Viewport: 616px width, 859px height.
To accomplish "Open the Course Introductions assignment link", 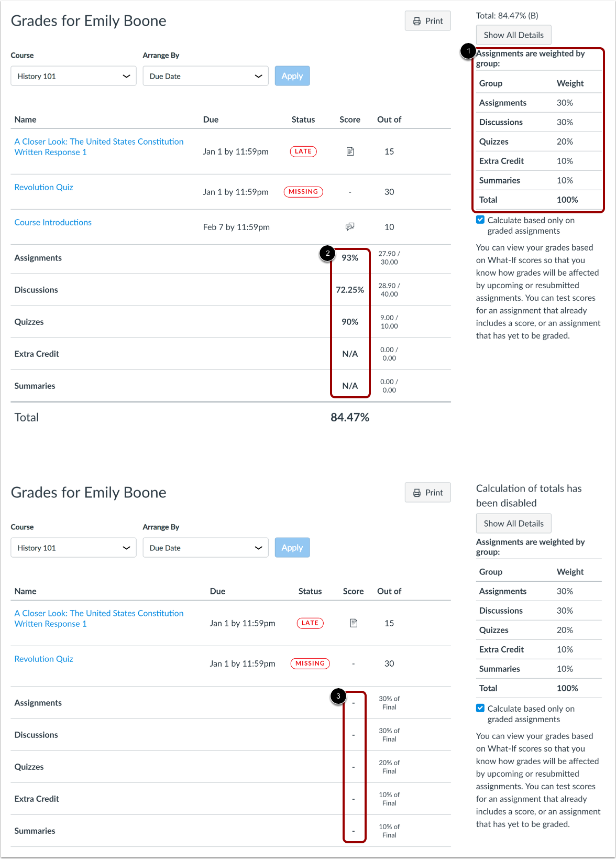I will tap(53, 222).
